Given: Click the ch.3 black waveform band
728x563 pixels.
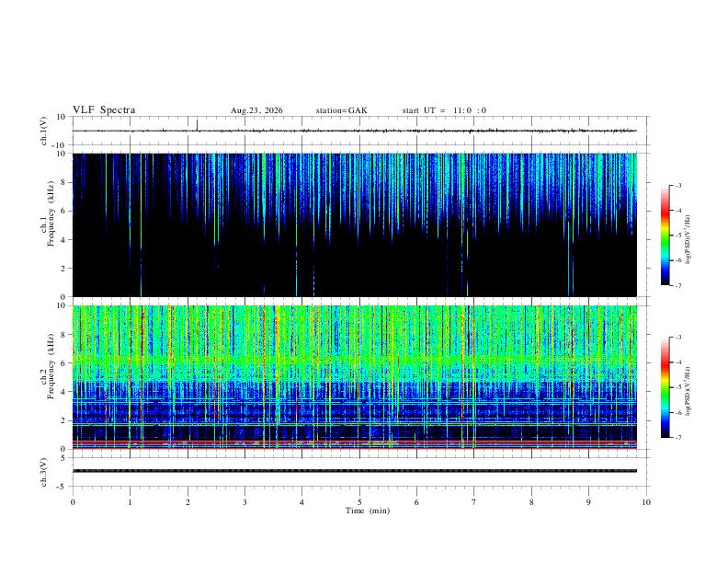Looking at the screenshot, I should [355, 471].
